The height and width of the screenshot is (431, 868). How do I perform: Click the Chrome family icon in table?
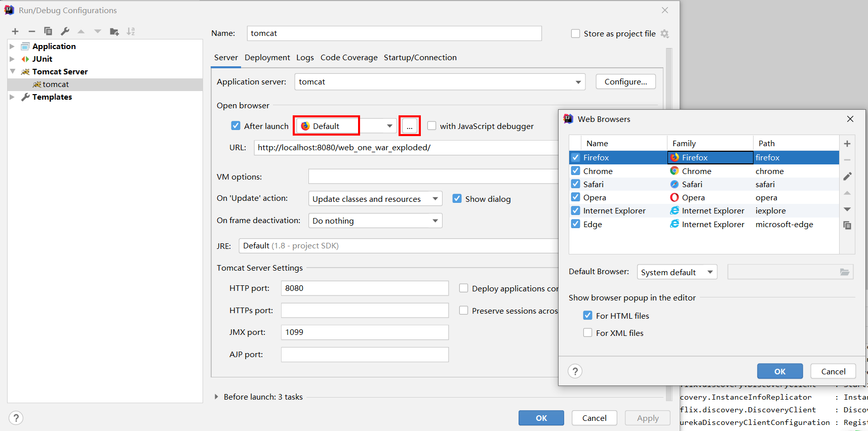(x=675, y=171)
